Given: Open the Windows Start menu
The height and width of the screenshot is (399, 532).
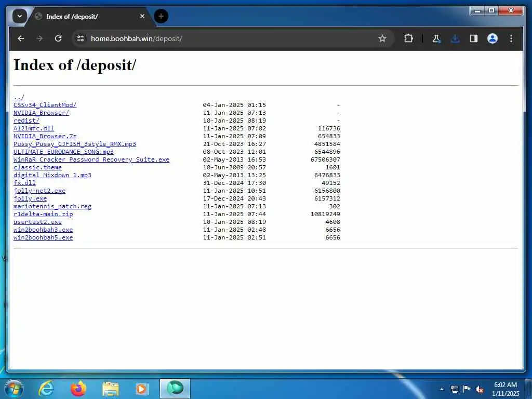Looking at the screenshot, I should (x=14, y=389).
